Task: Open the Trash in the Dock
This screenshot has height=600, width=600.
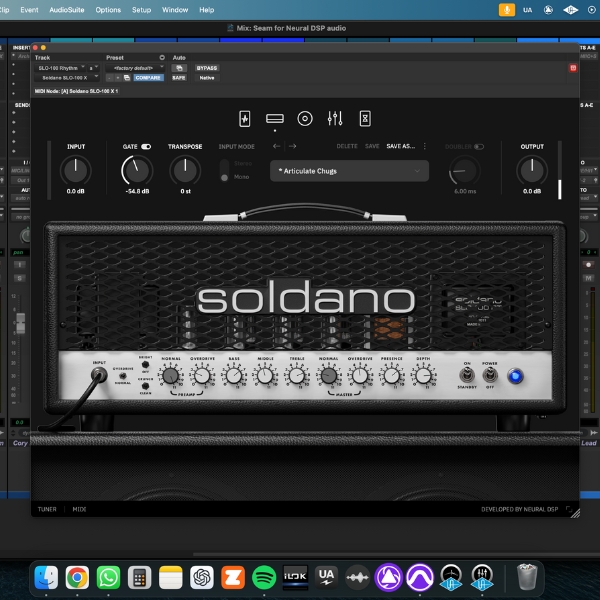Action: (x=527, y=577)
